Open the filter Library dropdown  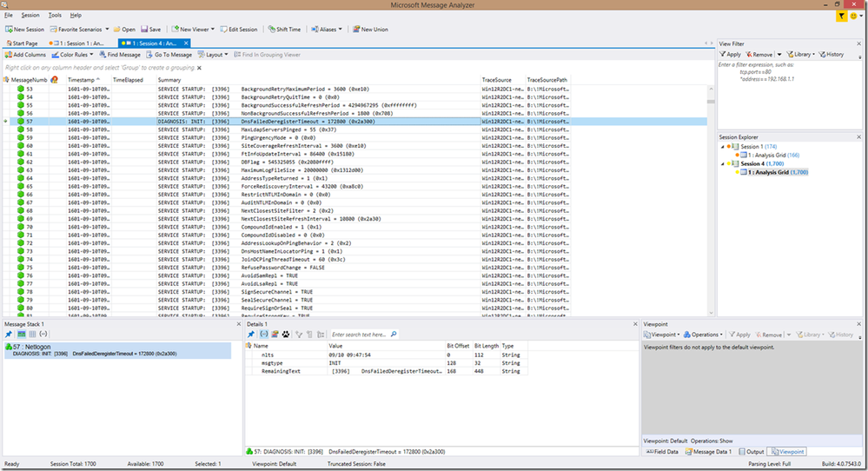tap(800, 54)
